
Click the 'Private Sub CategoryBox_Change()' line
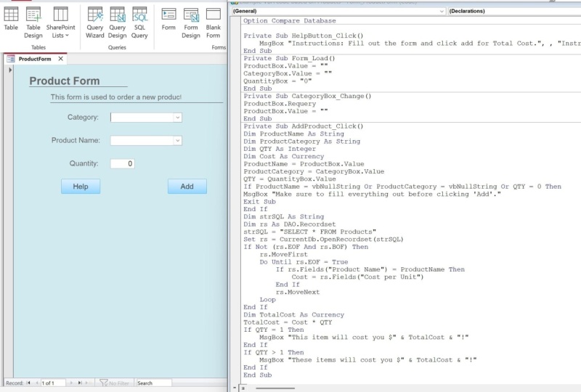coord(307,96)
